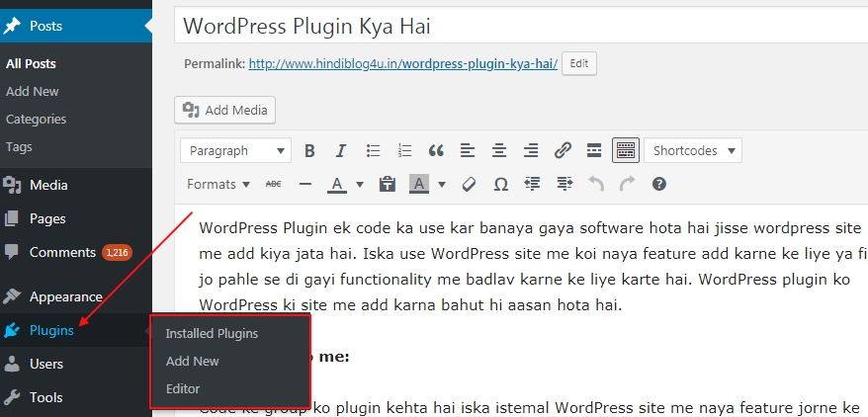Screen dimensions: 868x417
Task: Apply background color to text
Action: 419,184
